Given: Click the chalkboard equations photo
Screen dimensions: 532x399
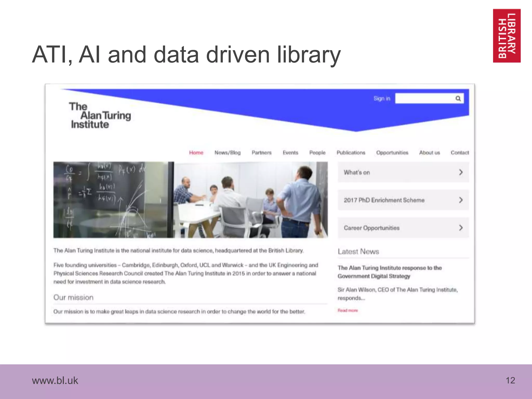Looking at the screenshot, I should pos(114,200).
